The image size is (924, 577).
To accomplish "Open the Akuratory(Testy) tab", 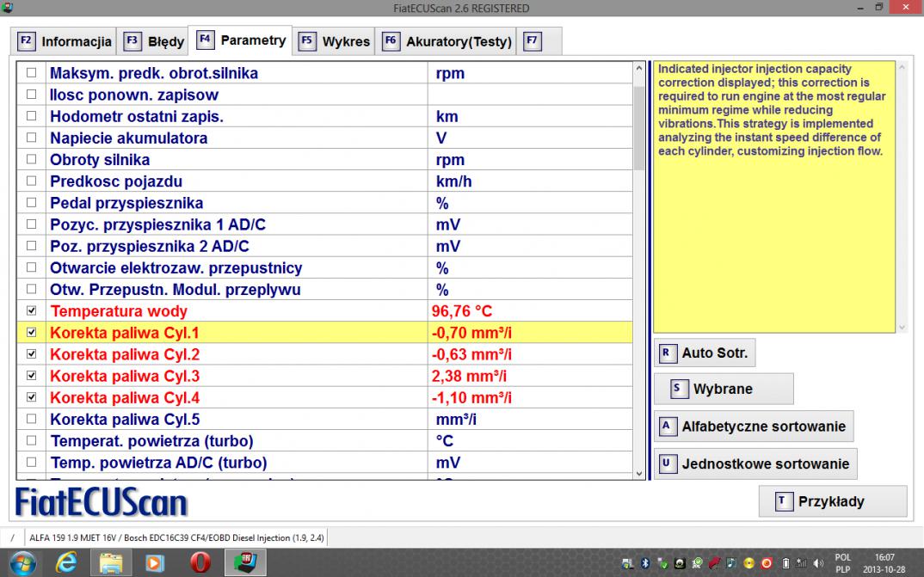I will (447, 41).
